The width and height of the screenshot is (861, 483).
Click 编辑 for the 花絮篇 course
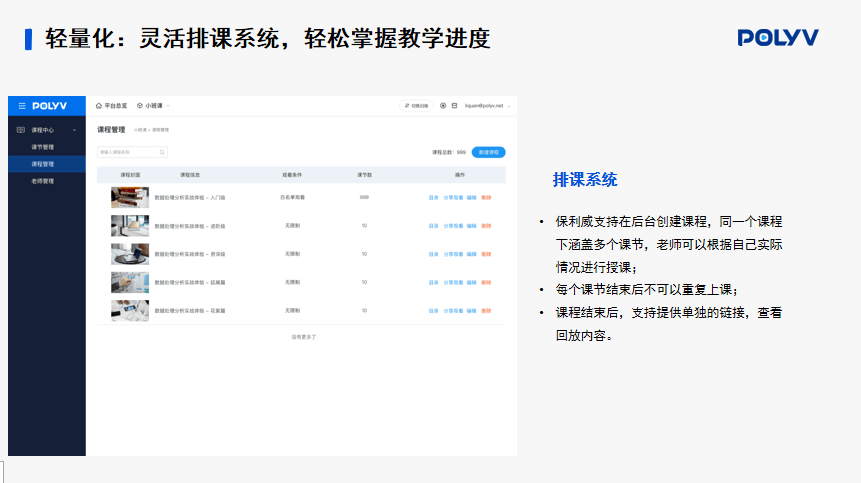click(472, 311)
